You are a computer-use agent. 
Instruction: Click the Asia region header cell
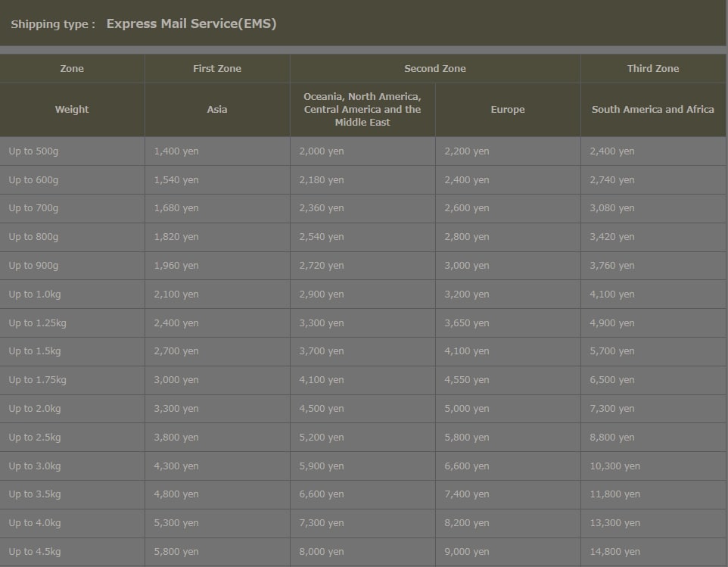tap(217, 109)
